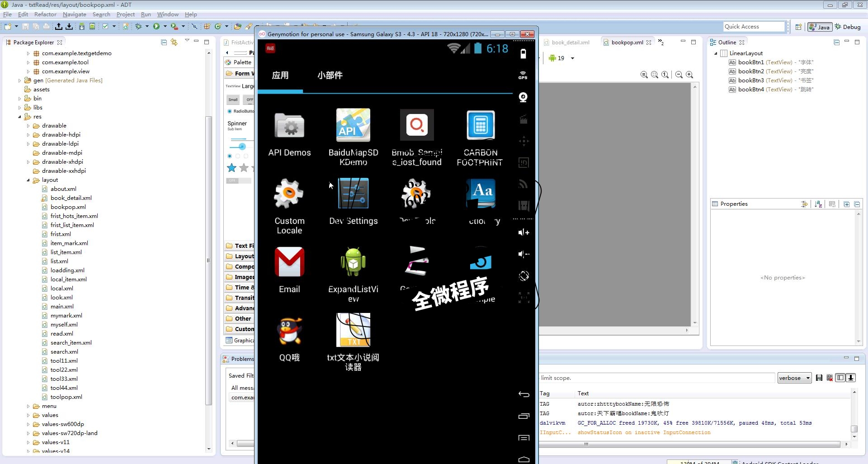Open the Genymotion camera widget
The width and height of the screenshot is (868, 464).
coord(523,97)
